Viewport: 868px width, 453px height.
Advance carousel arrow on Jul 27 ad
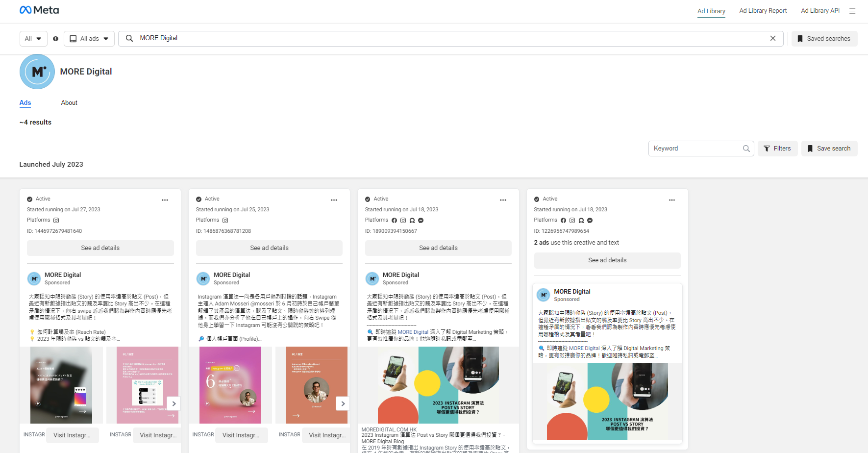pos(174,404)
